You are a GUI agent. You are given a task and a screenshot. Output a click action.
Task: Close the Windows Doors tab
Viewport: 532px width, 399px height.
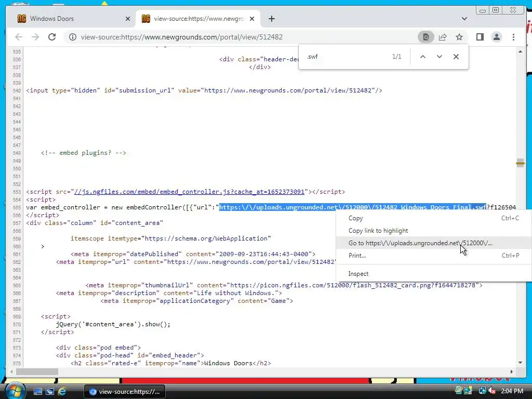[128, 19]
